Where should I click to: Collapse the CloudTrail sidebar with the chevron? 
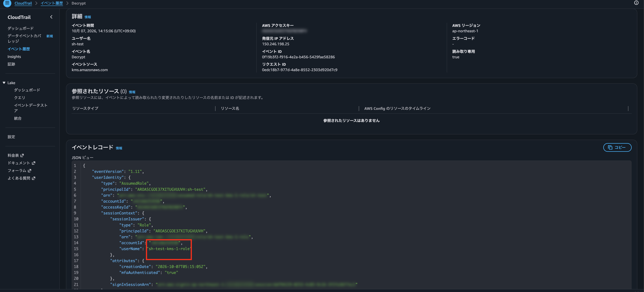click(51, 17)
